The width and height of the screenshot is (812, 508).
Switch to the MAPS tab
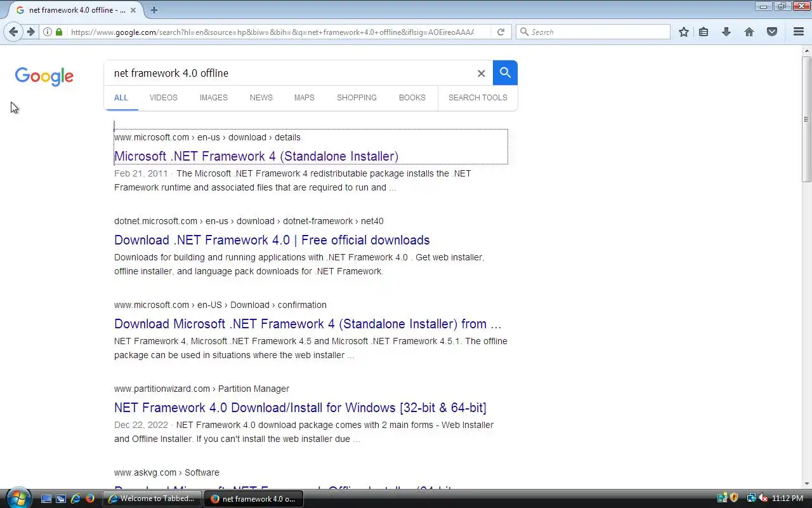click(304, 98)
